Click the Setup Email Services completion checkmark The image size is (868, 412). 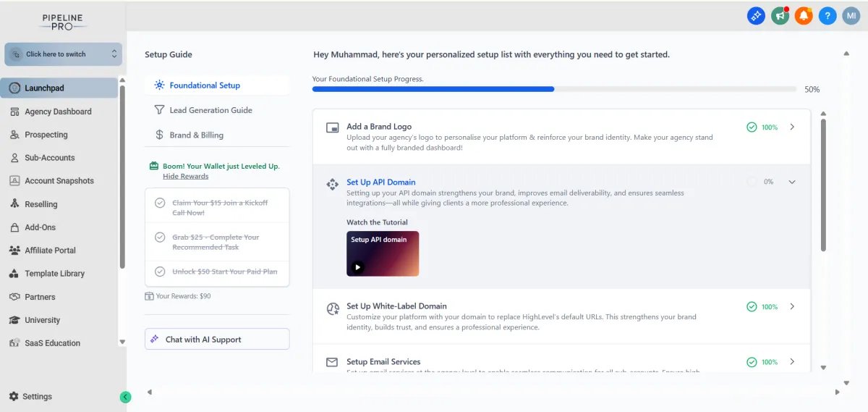752,361
